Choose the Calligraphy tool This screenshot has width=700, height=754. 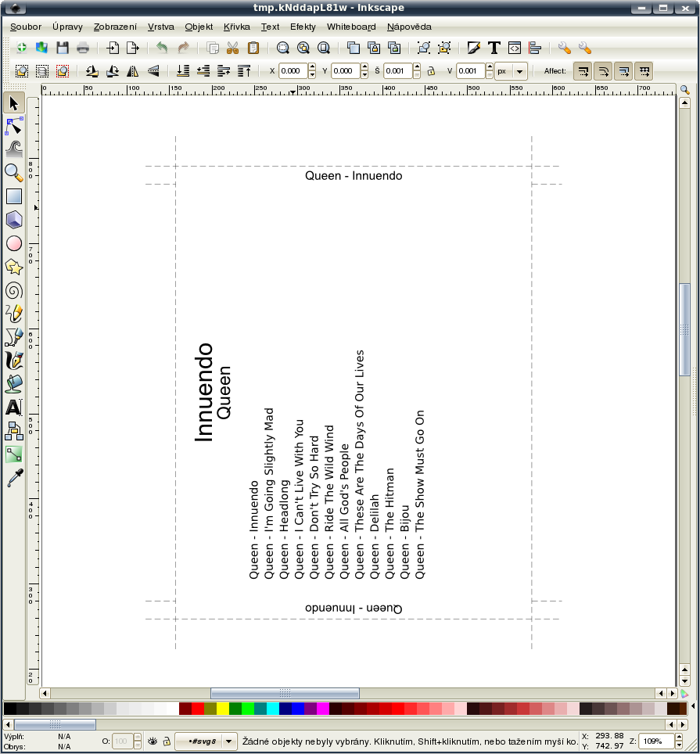click(14, 361)
